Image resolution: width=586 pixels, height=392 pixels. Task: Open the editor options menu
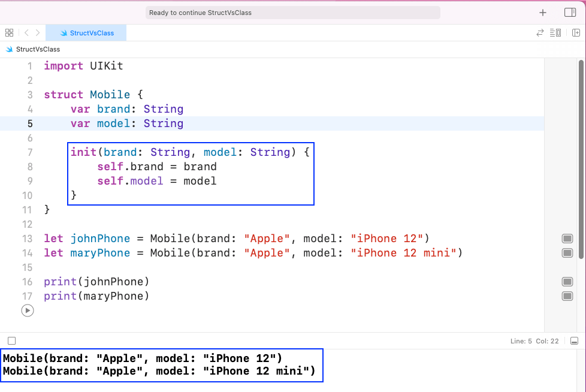pyautogui.click(x=555, y=33)
